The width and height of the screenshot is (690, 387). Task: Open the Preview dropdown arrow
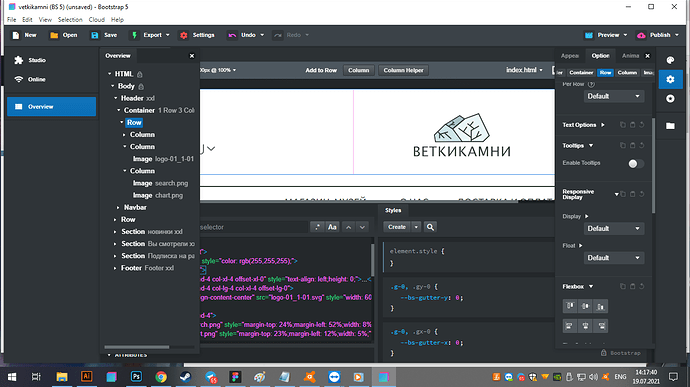[x=625, y=35]
